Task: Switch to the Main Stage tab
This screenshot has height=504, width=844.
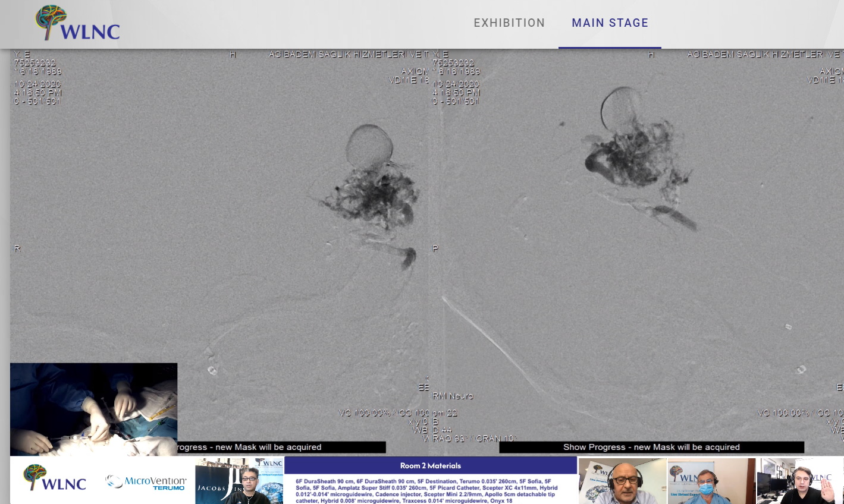Action: 610,23
